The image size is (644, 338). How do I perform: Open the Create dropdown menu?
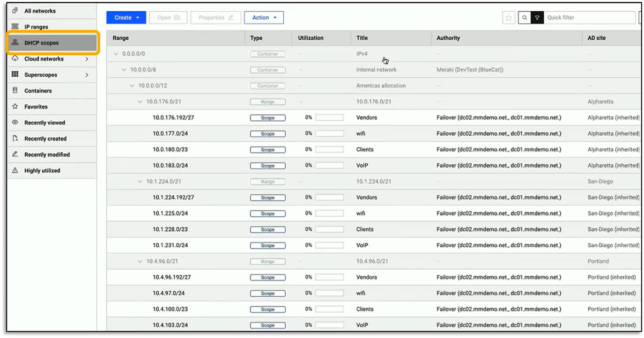[126, 17]
